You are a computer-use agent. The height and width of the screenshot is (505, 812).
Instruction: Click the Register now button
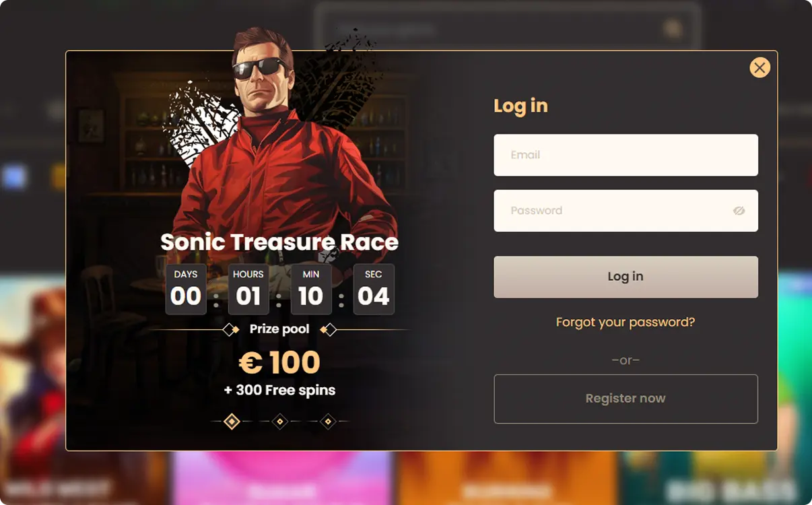625,399
